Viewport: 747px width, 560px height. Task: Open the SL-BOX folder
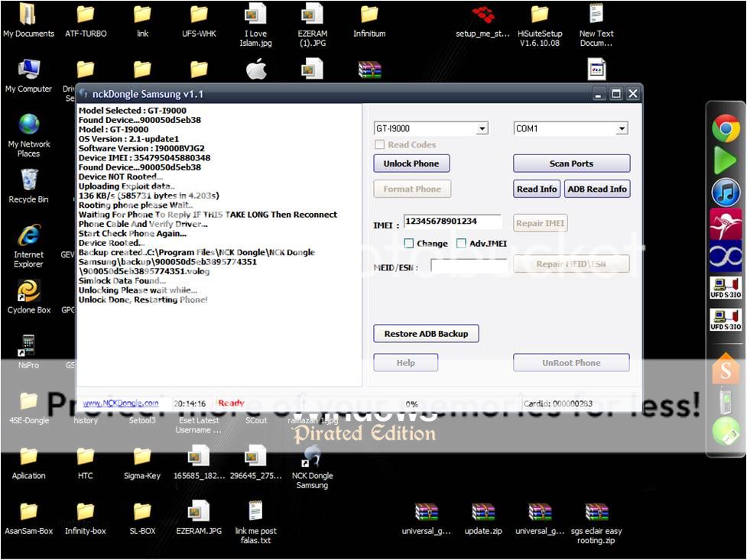pos(142,519)
